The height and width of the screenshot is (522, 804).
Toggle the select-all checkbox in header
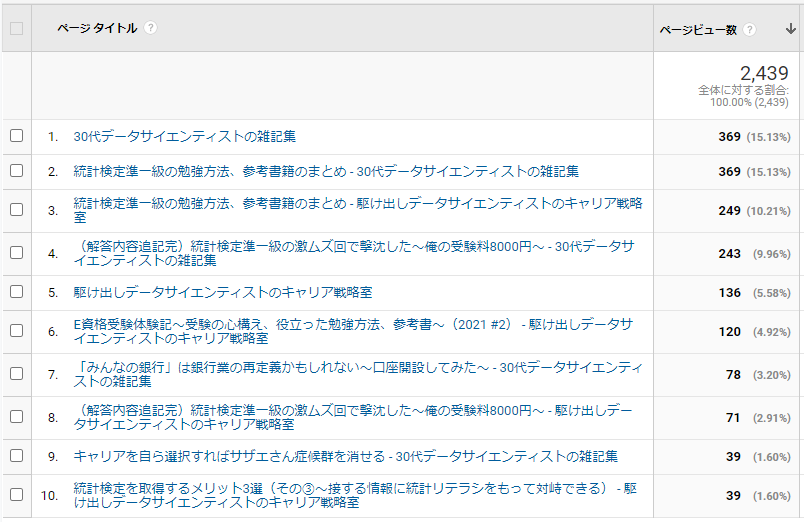[x=16, y=29]
